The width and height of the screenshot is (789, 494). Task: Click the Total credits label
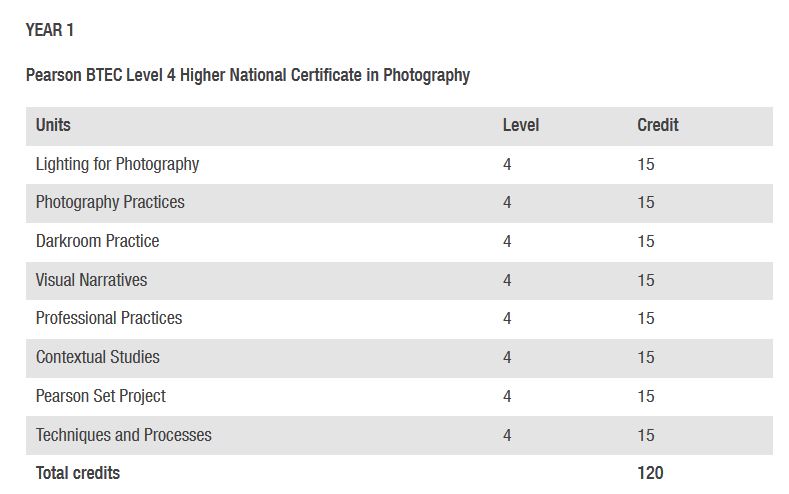[77, 473]
